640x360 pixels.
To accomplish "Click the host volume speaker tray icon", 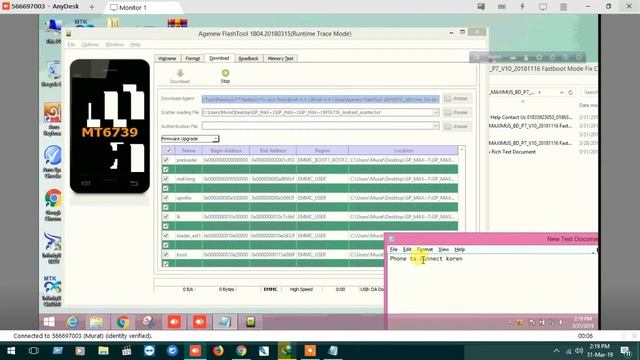I will (x=578, y=351).
